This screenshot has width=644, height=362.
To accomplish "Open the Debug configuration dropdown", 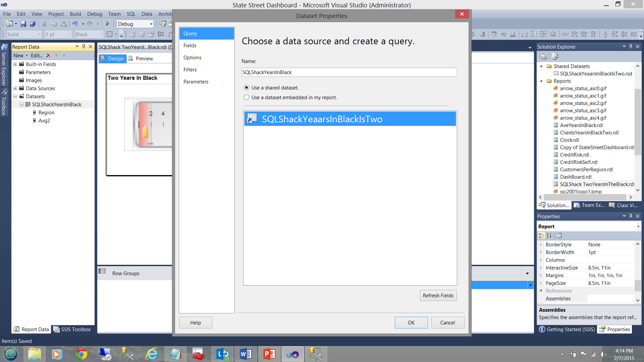I will pyautogui.click(x=151, y=24).
